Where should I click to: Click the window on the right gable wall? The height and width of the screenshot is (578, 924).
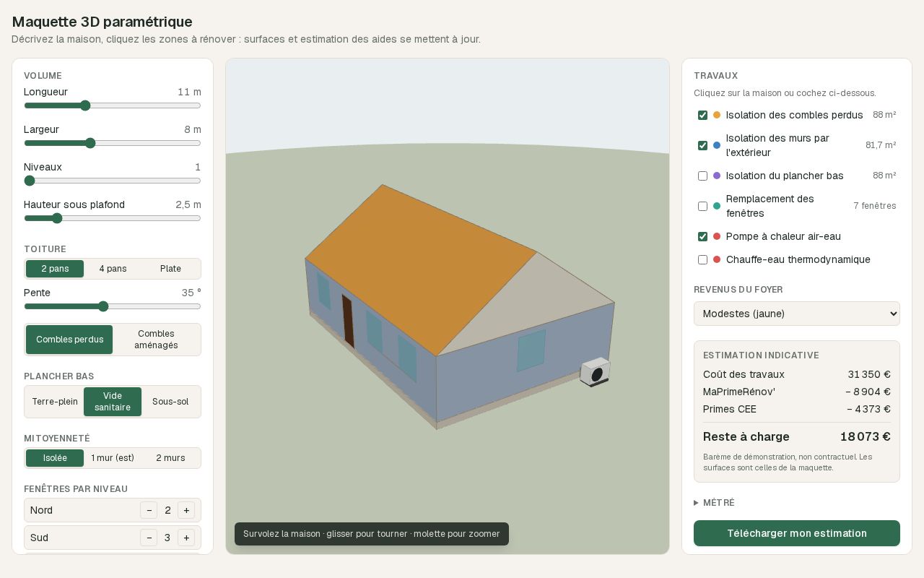[x=531, y=351]
